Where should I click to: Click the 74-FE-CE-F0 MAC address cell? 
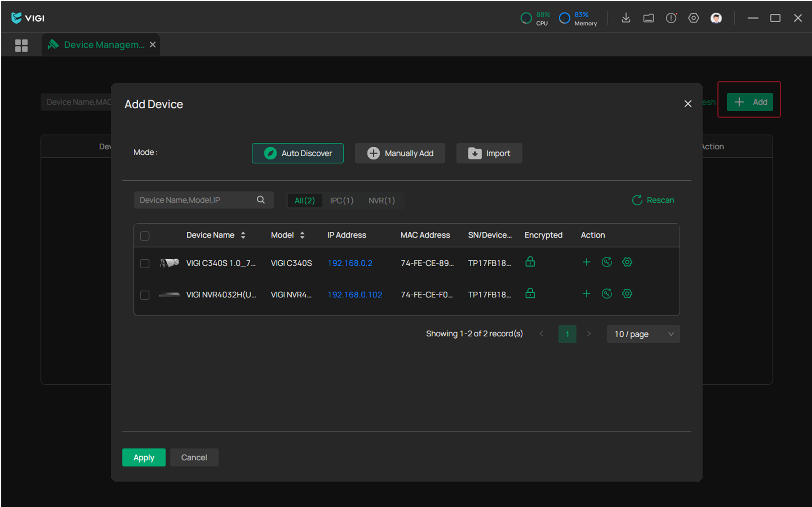[x=427, y=295]
